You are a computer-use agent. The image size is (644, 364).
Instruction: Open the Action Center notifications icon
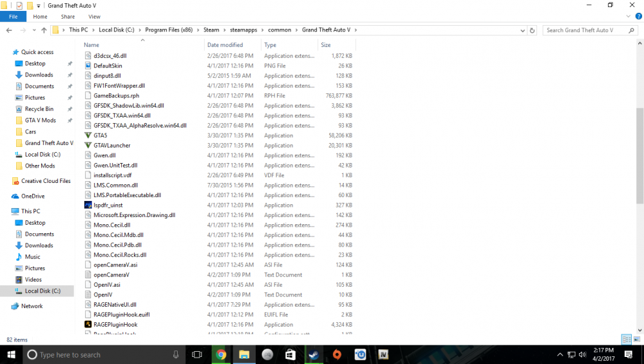click(629, 354)
